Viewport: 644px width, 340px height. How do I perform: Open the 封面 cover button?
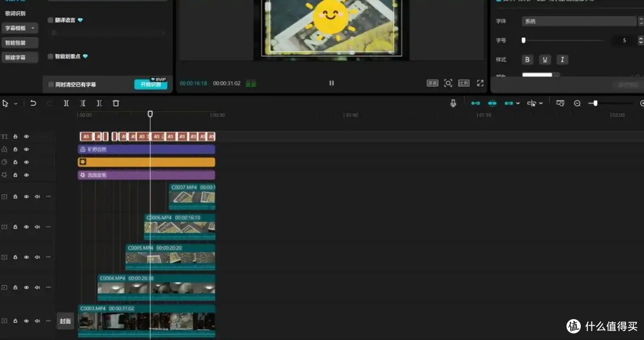coord(66,321)
